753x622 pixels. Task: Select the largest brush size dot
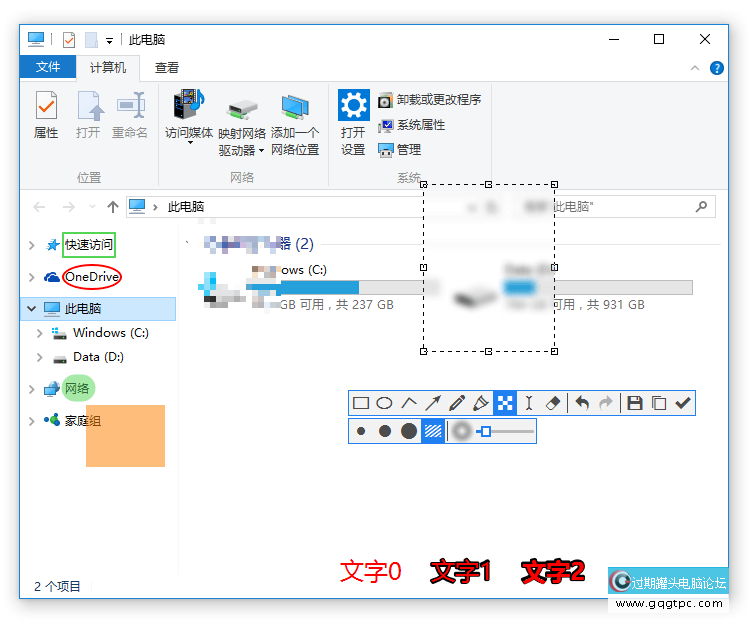click(x=409, y=431)
